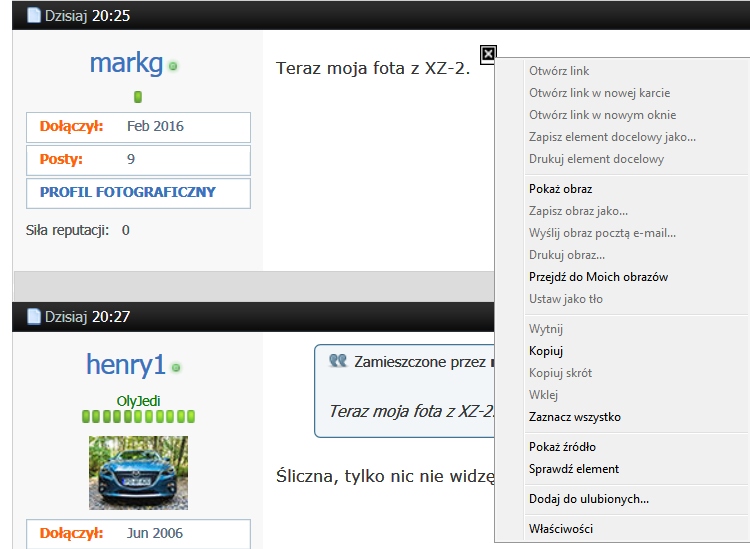Choose 'Pokaż obraz' from the context menu
The width and height of the screenshot is (750, 549).
coord(560,189)
